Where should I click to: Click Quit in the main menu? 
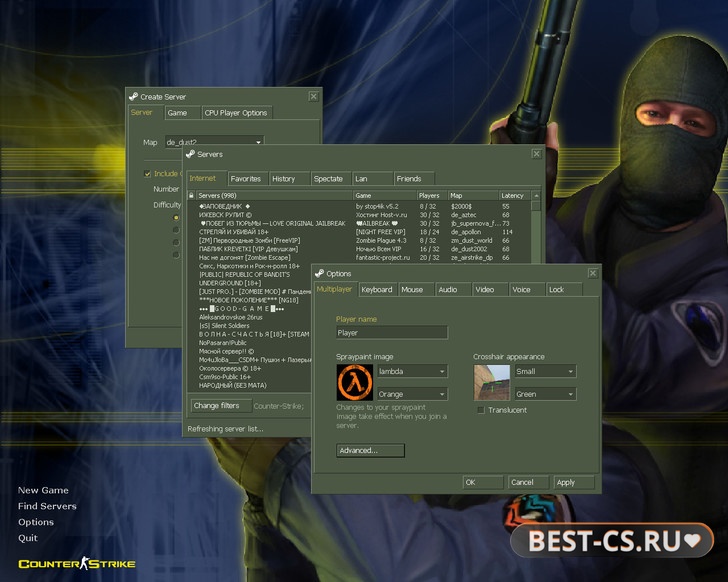28,537
